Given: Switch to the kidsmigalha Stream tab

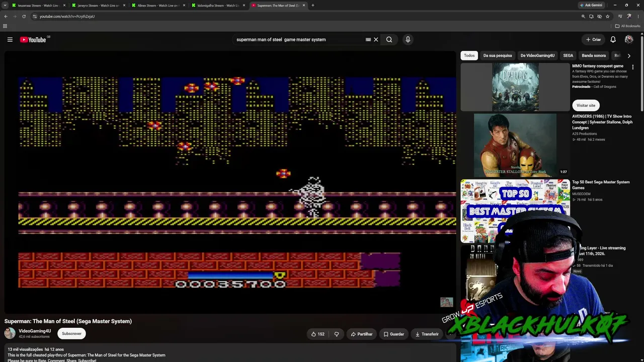Looking at the screenshot, I should (218, 6).
